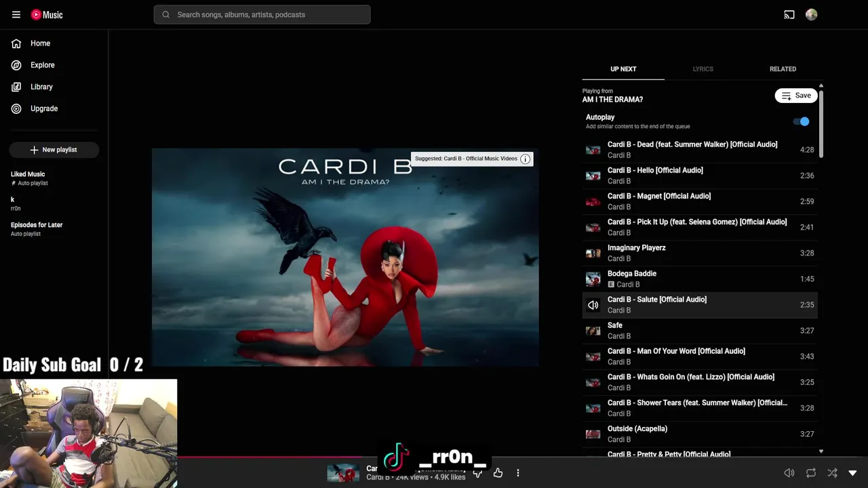Image resolution: width=868 pixels, height=488 pixels.
Task: Play Cardi B - Whats Goin On
Action: click(700, 382)
